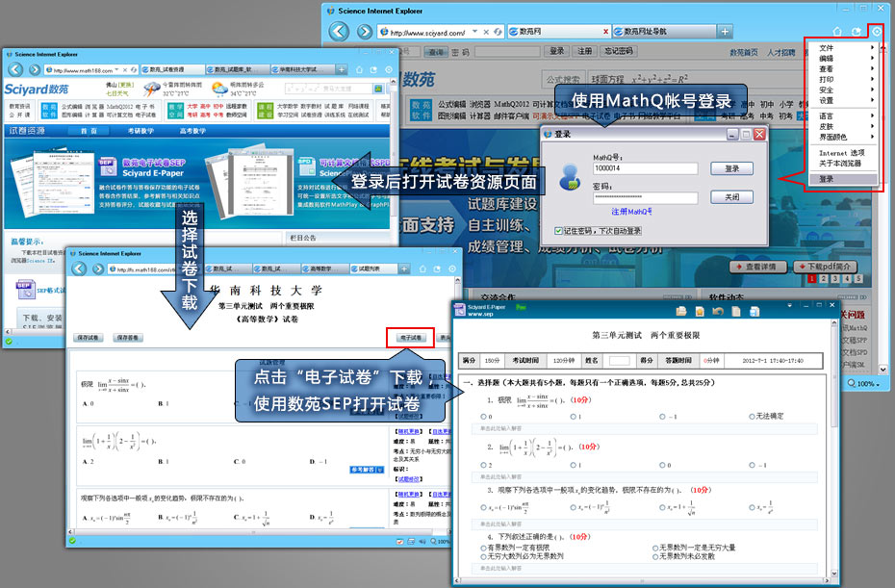Click the 电子试卷 button on the exam page
This screenshot has height=588, width=895.
[410, 338]
